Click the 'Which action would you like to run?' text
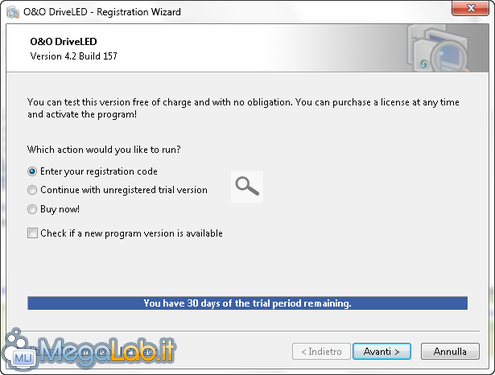 (104, 150)
